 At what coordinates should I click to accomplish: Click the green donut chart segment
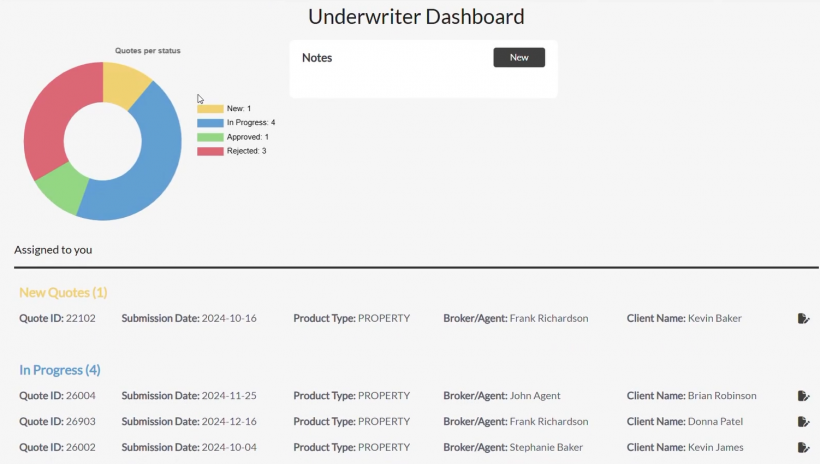[x=63, y=188]
